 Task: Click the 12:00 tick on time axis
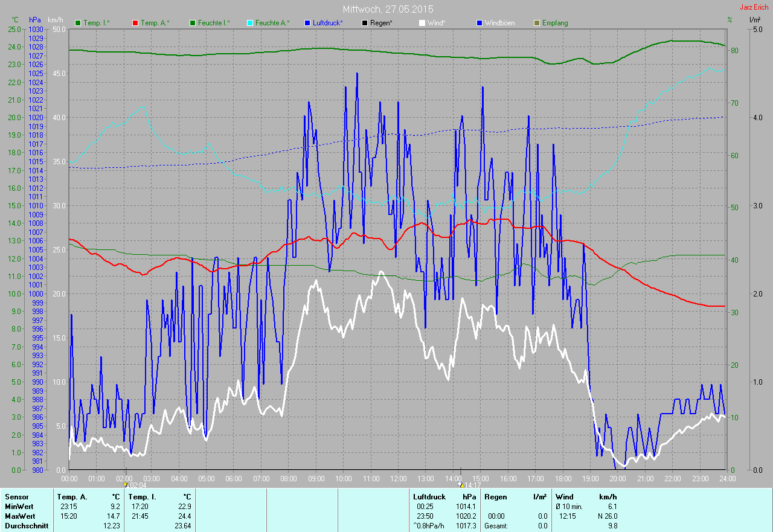pyautogui.click(x=398, y=478)
